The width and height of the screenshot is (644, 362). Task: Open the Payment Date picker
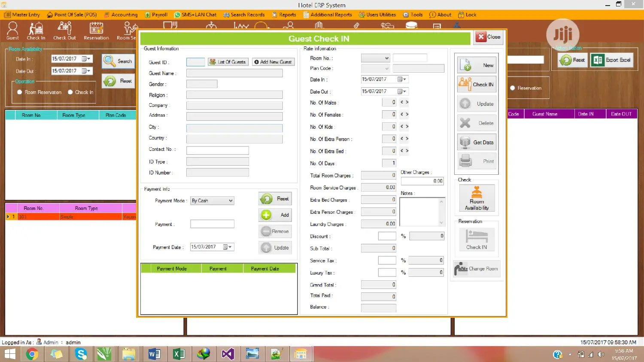pos(228,247)
